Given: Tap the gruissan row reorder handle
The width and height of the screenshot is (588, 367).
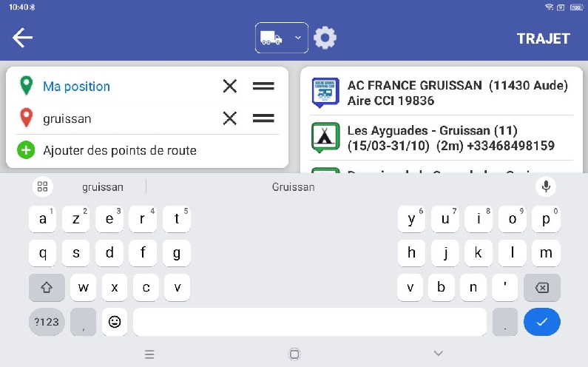Looking at the screenshot, I should click(x=263, y=118).
